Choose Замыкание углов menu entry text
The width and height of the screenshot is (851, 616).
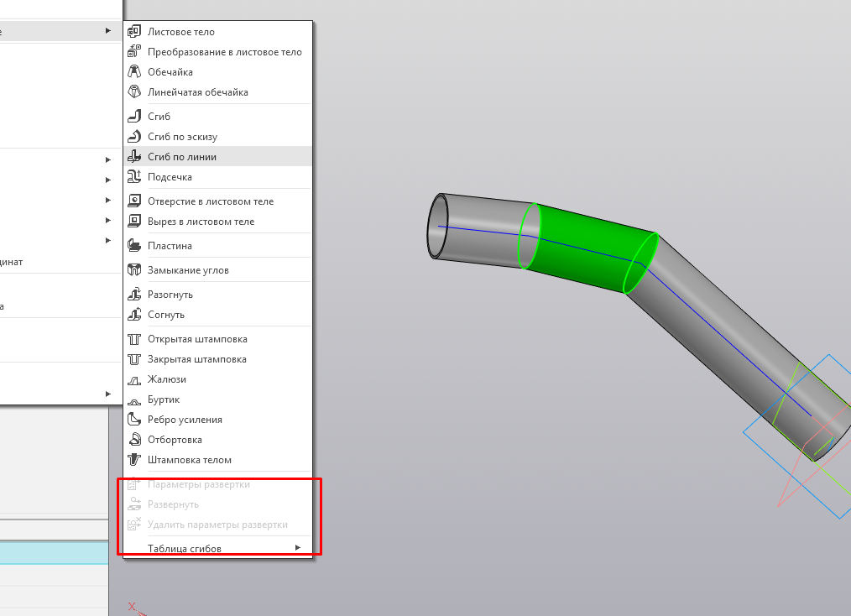pyautogui.click(x=188, y=270)
